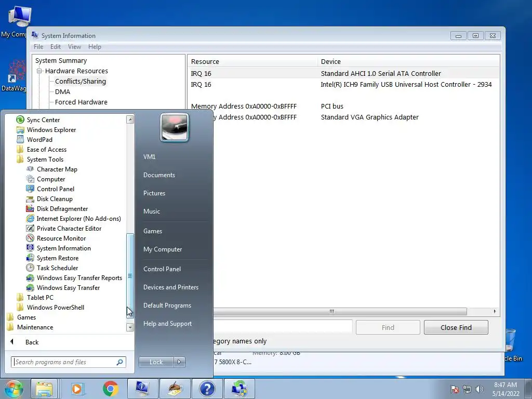Viewport: 532px width, 399px height.
Task: Open Documents from the Start menu
Action: (159, 175)
